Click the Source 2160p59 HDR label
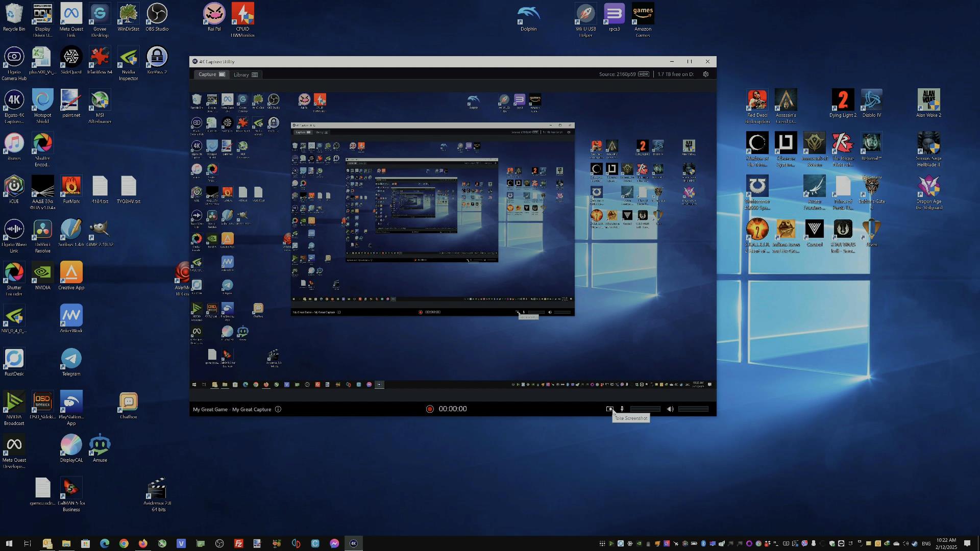980x551 pixels. (624, 74)
